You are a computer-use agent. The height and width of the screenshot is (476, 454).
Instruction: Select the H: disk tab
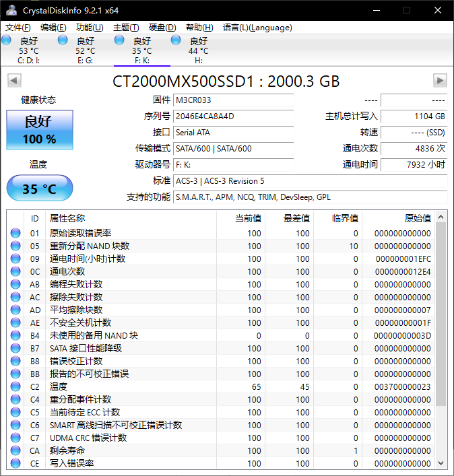(199, 50)
